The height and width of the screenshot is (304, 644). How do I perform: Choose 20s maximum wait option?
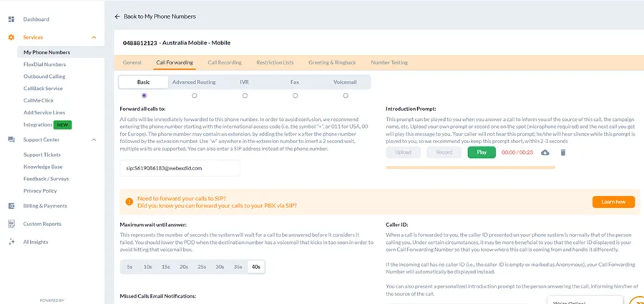183,267
